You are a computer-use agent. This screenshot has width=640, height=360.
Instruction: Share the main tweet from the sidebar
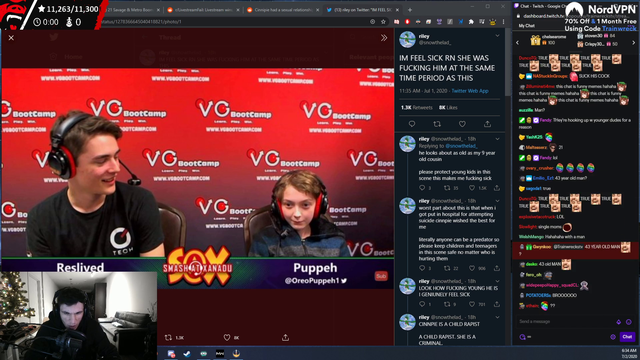pyautogui.click(x=487, y=124)
